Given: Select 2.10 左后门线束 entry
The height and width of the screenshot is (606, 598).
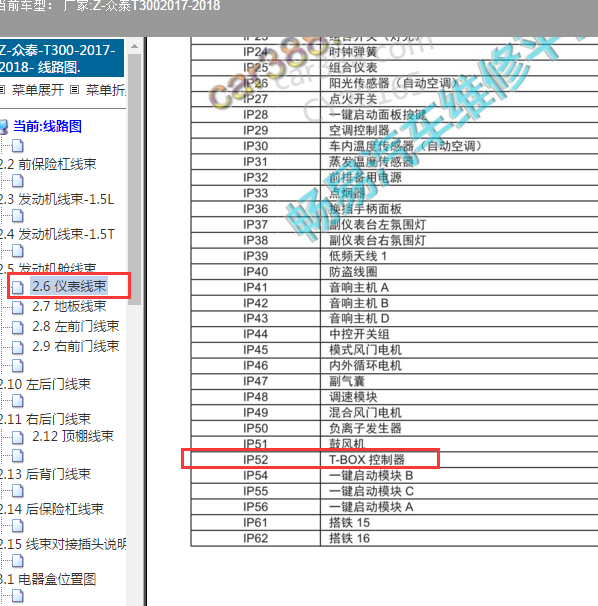Looking at the screenshot, I should coord(45,384).
